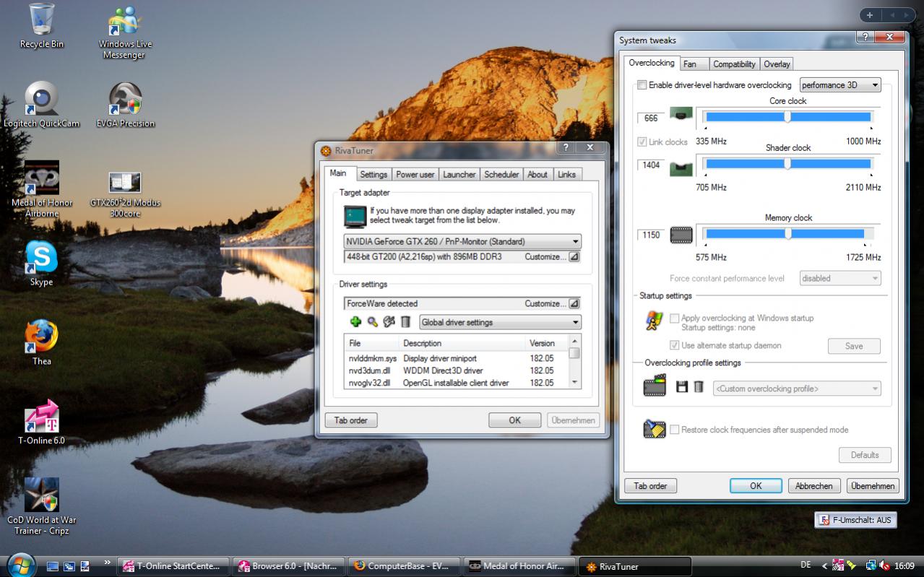Click the DE language indicator in tray

806,565
